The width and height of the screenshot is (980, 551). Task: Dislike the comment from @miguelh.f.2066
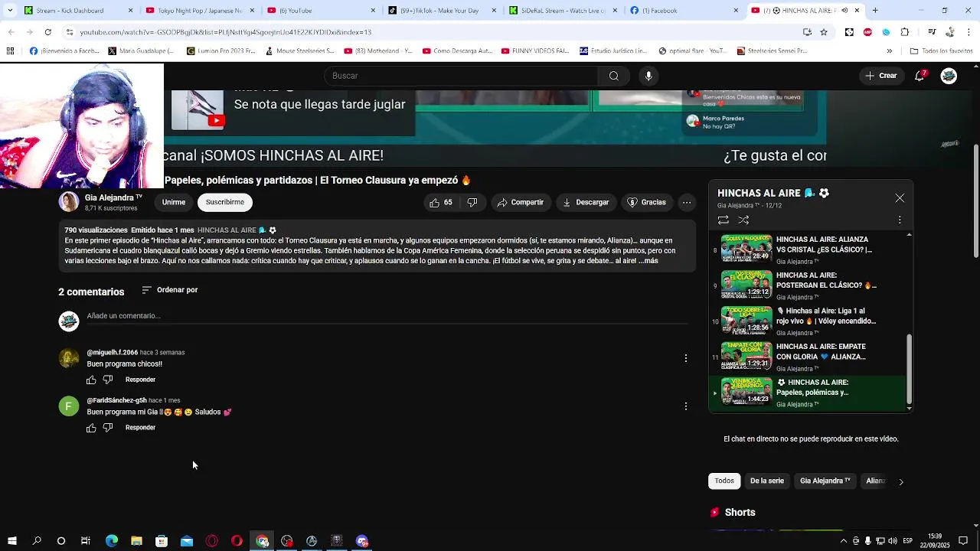click(108, 380)
